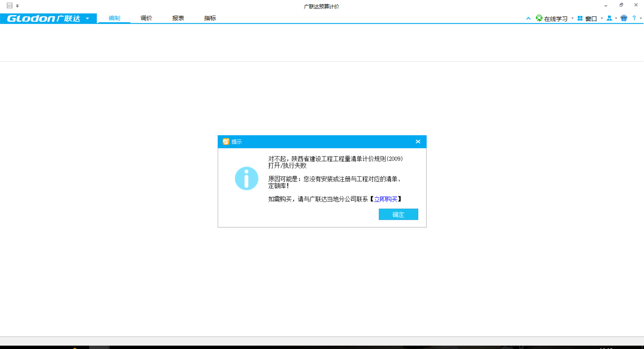This screenshot has width=644, height=349.
Task: Click the blue information icon in dialog
Action: (x=247, y=179)
